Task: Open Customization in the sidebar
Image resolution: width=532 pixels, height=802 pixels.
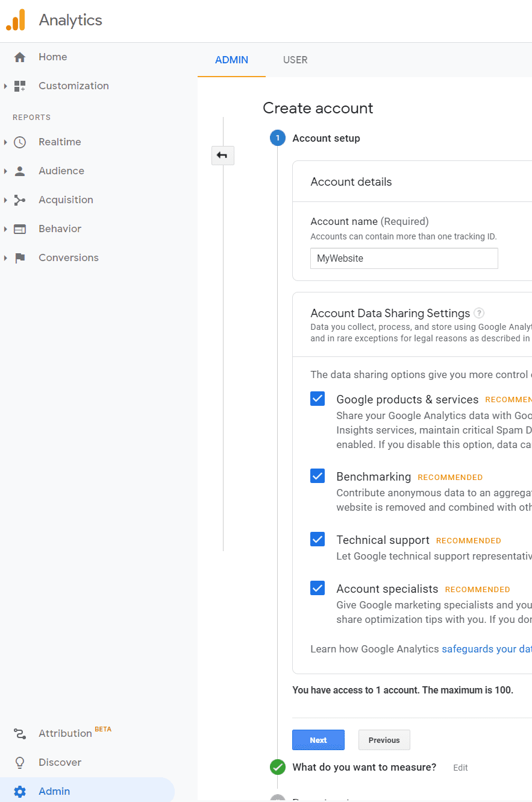Action: click(74, 86)
